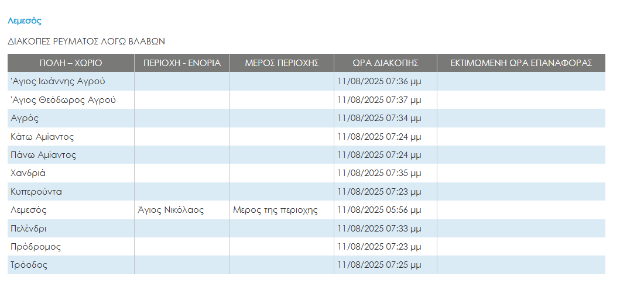Select the Άγιος Ιωάννης Αγρού row cell
The image size is (644, 290).
58,81
